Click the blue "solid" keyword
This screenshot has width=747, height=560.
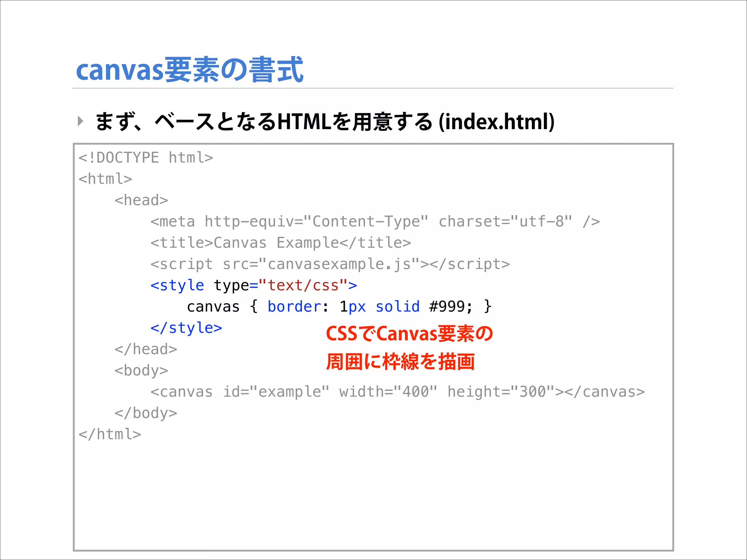[x=398, y=306]
